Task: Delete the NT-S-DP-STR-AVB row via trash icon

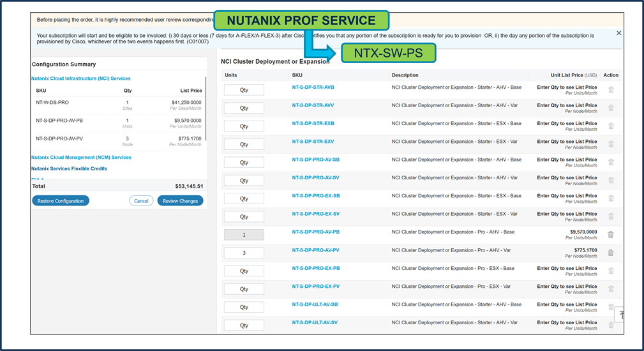Action: [611, 90]
